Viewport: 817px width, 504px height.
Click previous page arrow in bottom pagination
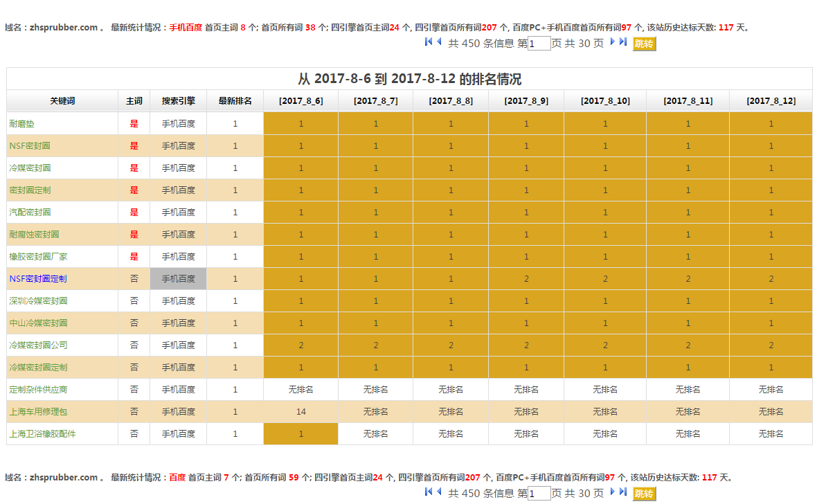(x=439, y=492)
